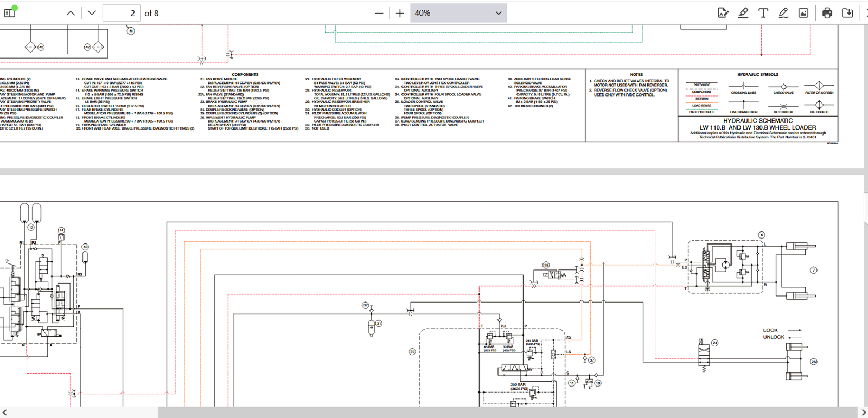Enable the freehand draw tool

click(x=783, y=13)
